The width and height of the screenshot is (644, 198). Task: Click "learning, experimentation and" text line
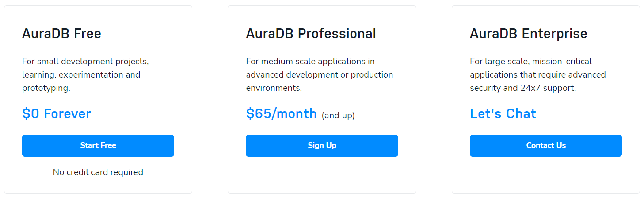(x=81, y=74)
